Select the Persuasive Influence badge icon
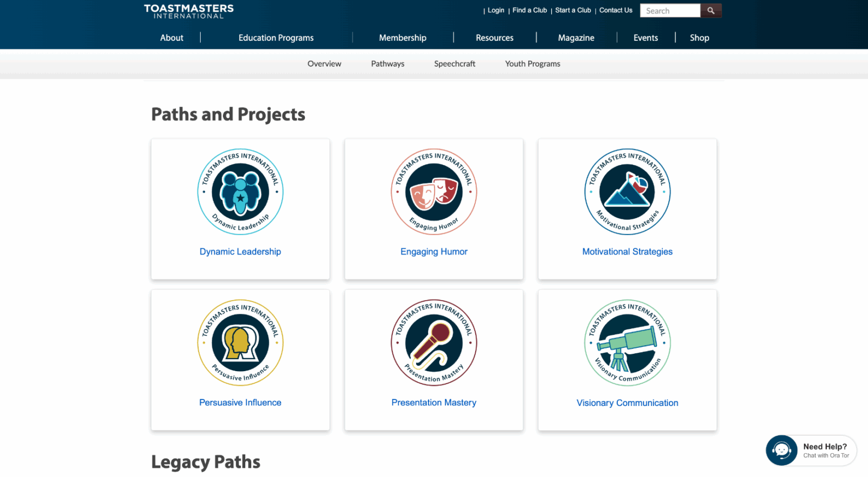This screenshot has width=868, height=477. (x=240, y=342)
